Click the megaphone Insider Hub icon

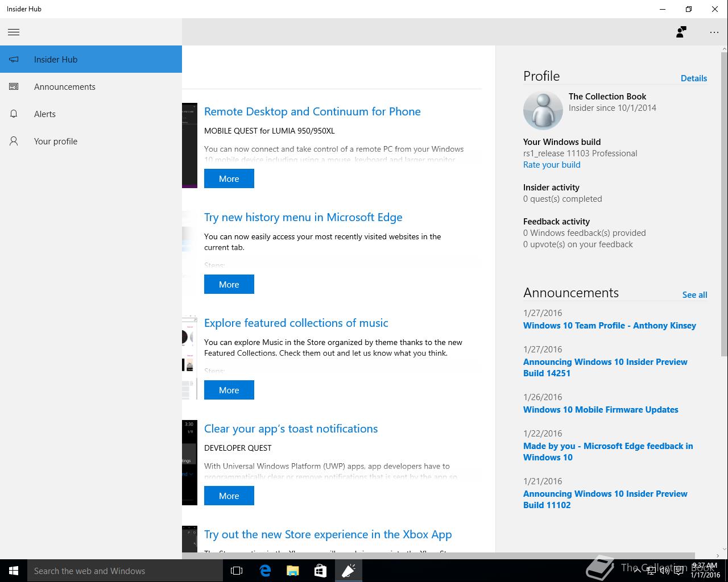(x=14, y=59)
